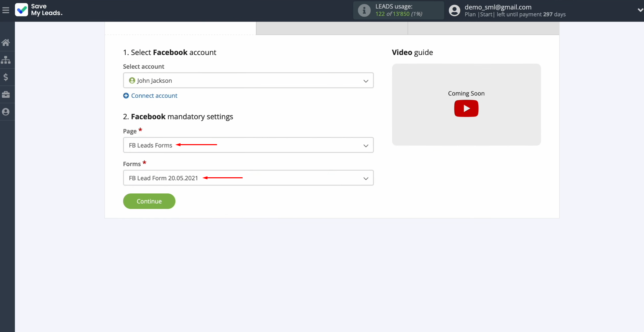The width and height of the screenshot is (644, 332).
Task: Open the billing dollar icon in sidebar
Action: tap(6, 77)
